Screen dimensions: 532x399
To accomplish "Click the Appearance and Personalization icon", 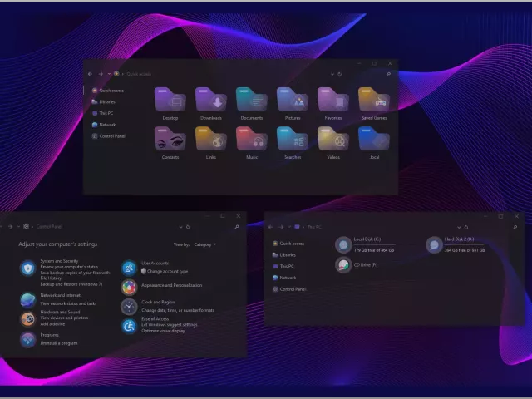I will click(129, 287).
